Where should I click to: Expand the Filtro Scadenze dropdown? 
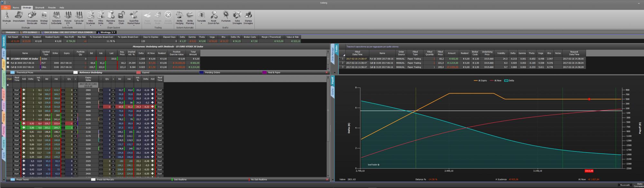coord(91,25)
